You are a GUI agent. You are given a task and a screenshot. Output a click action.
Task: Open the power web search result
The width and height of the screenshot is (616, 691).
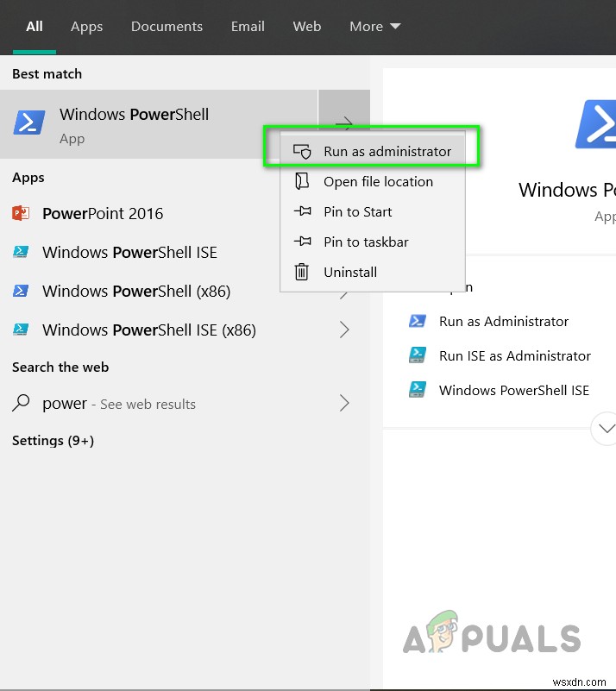[x=185, y=403]
